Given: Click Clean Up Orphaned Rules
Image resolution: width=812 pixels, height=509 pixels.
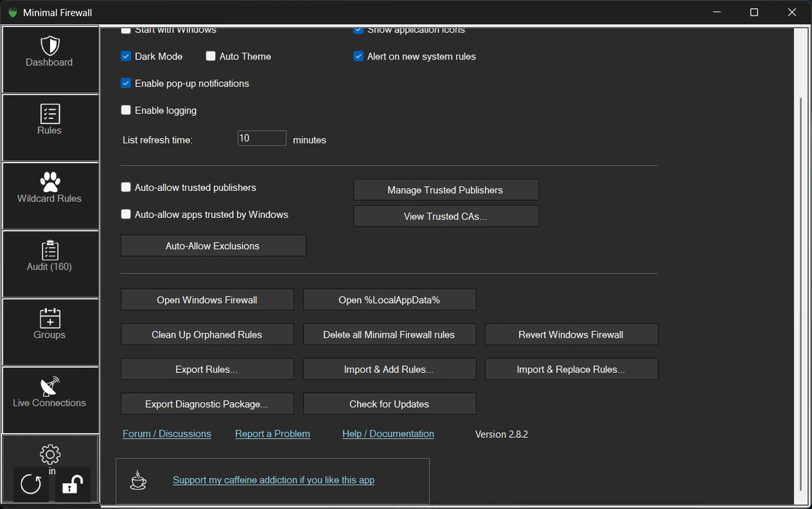Looking at the screenshot, I should tap(207, 334).
